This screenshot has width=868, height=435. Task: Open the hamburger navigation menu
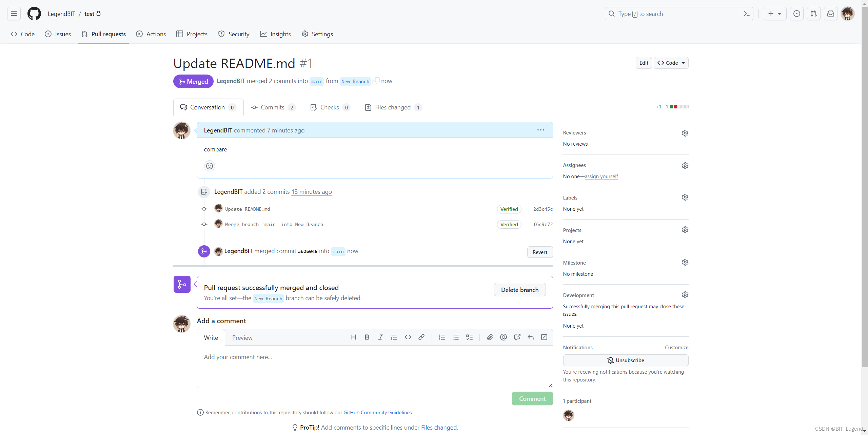14,14
